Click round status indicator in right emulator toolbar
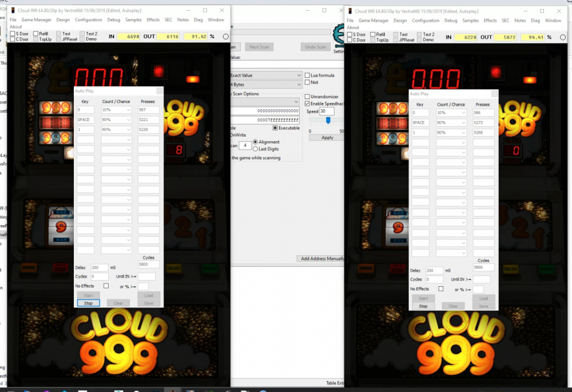 [x=562, y=37]
